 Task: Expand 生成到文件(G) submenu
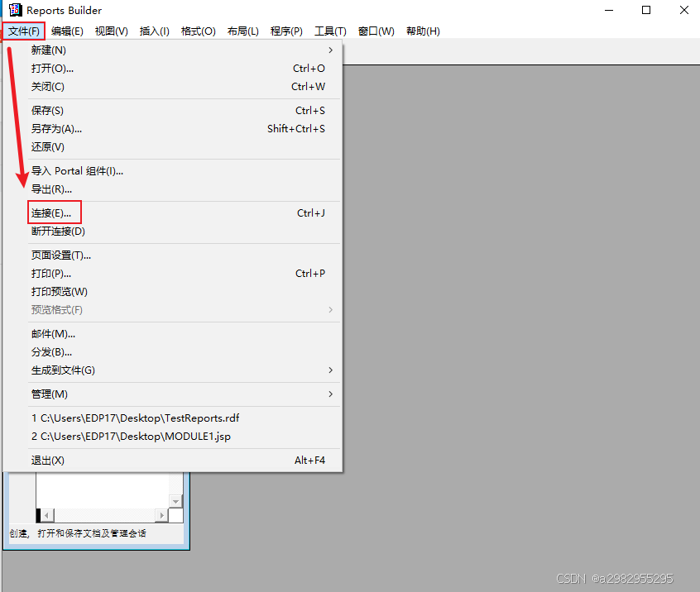click(x=184, y=370)
